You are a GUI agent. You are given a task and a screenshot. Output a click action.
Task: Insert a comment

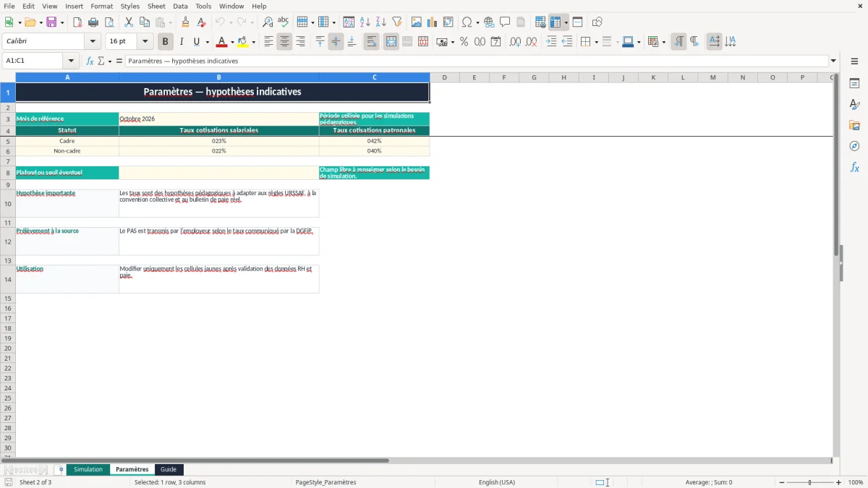tap(505, 22)
